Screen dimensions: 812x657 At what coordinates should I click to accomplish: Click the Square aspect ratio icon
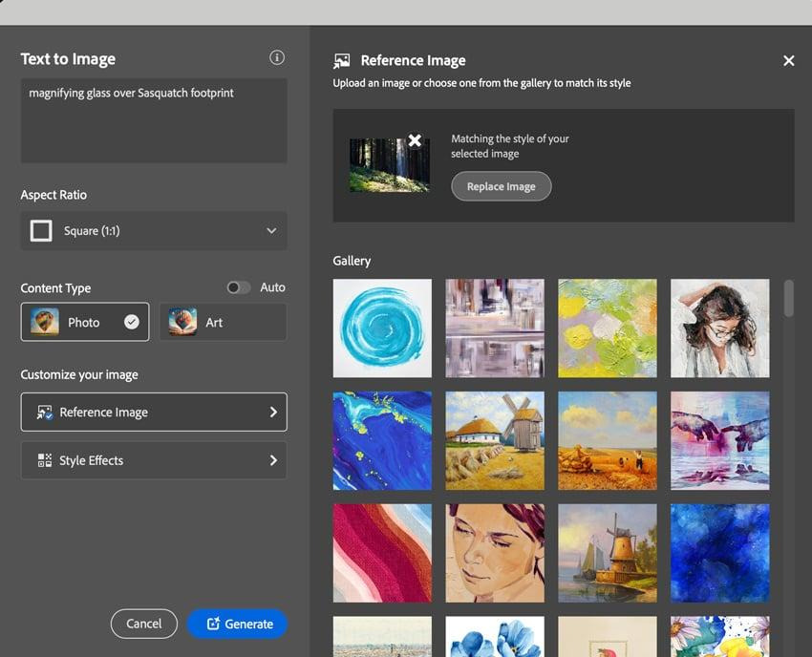pos(41,231)
